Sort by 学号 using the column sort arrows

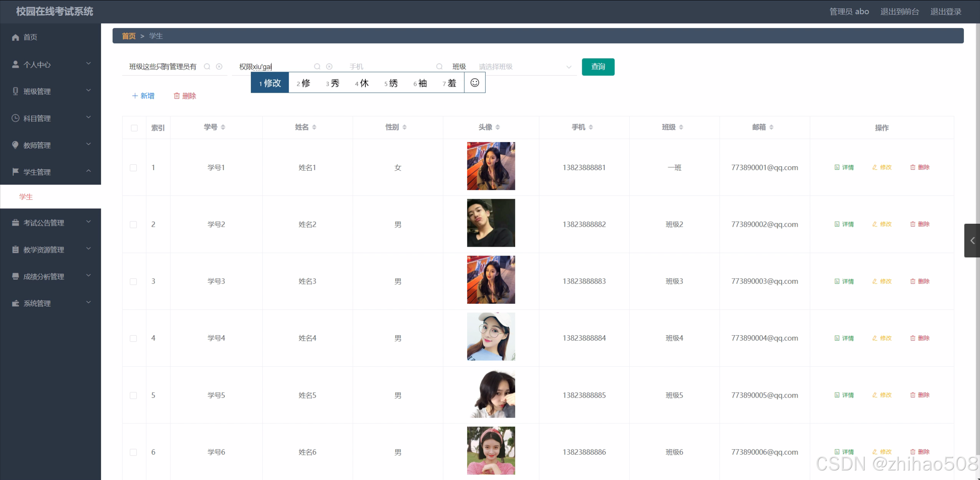[223, 127]
